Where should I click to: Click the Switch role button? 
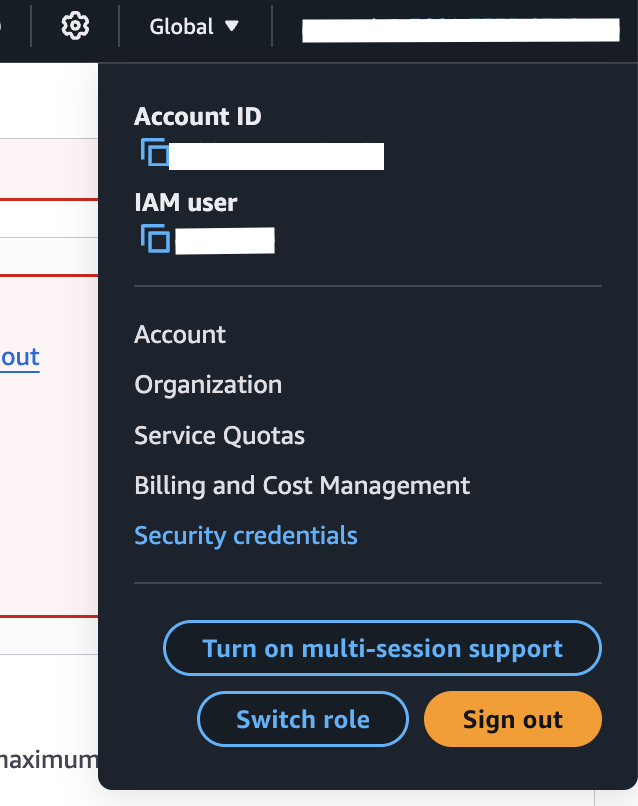click(303, 720)
